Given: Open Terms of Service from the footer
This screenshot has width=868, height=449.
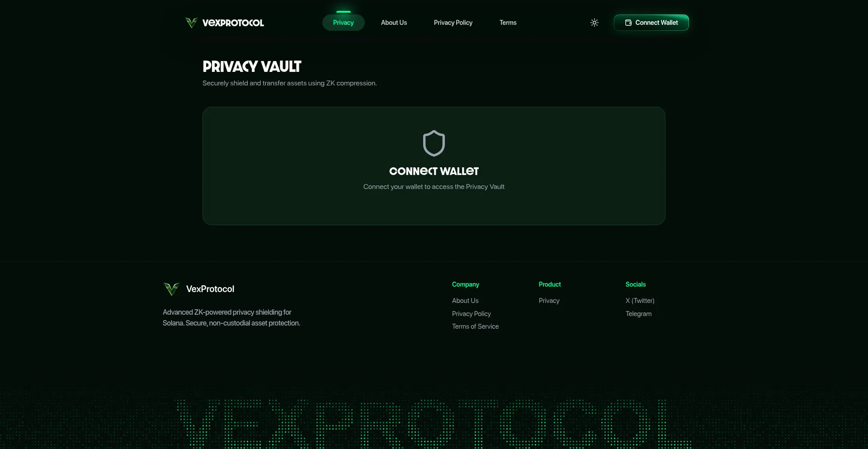Looking at the screenshot, I should coord(475,326).
